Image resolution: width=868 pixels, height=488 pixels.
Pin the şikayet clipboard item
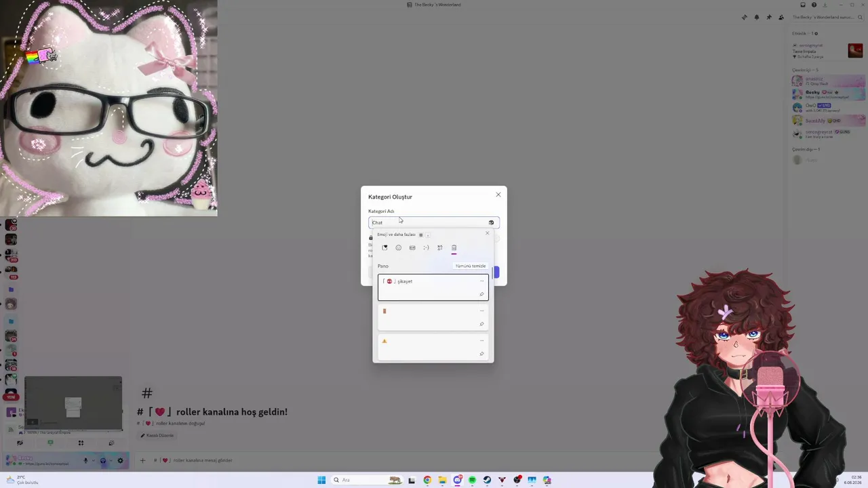(x=481, y=294)
